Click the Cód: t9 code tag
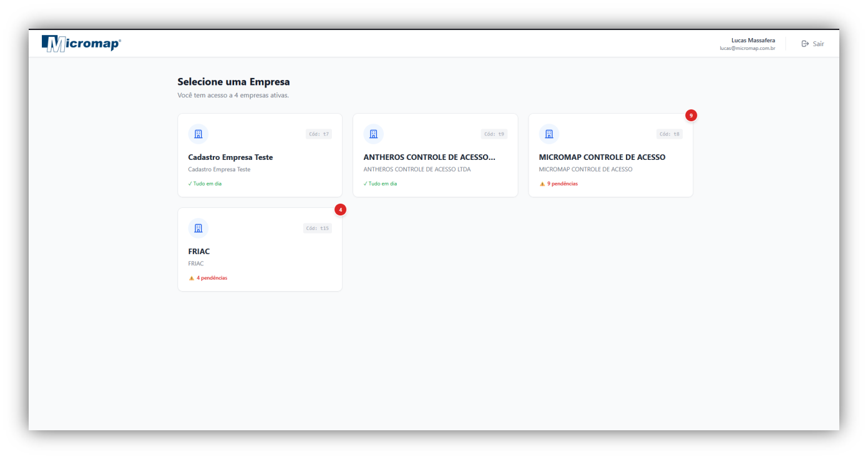Viewport: 868px width, 459px height. (494, 134)
